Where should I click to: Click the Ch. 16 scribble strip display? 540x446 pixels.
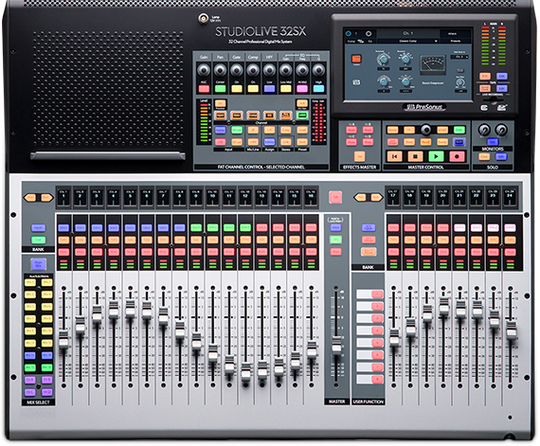pyautogui.click(x=311, y=197)
